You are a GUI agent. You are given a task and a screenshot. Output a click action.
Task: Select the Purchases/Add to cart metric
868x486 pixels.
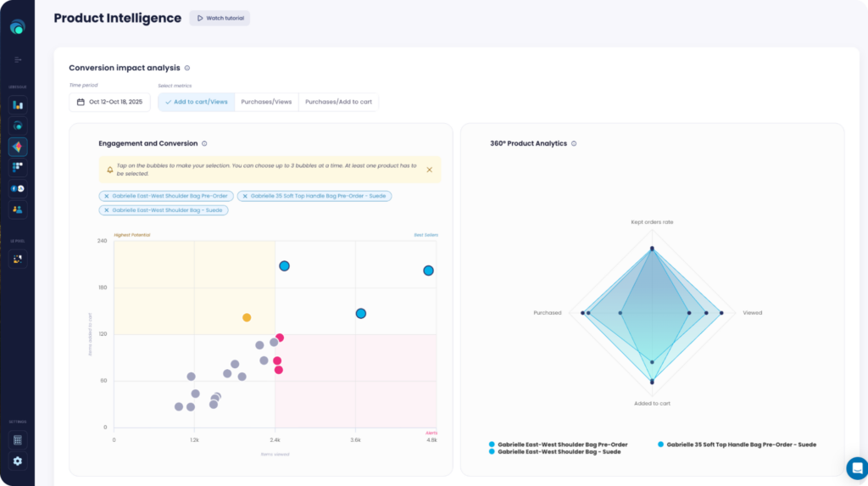[x=338, y=102]
